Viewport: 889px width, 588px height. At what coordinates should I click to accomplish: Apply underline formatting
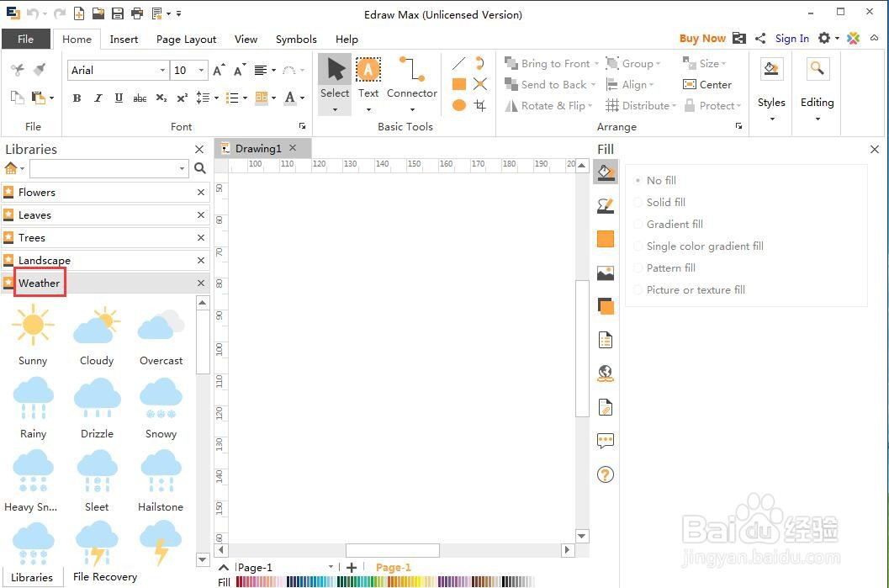click(x=119, y=98)
